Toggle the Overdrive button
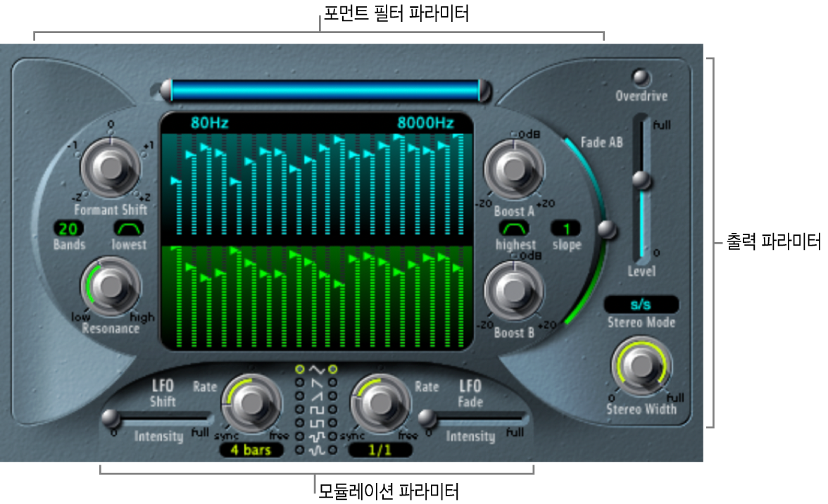Screen dimensions: 828x504 [641, 77]
